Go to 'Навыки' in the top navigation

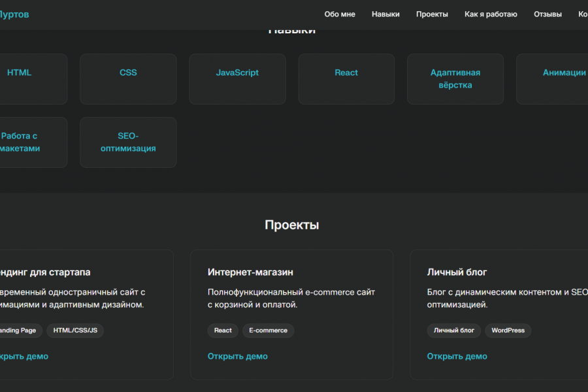click(385, 14)
